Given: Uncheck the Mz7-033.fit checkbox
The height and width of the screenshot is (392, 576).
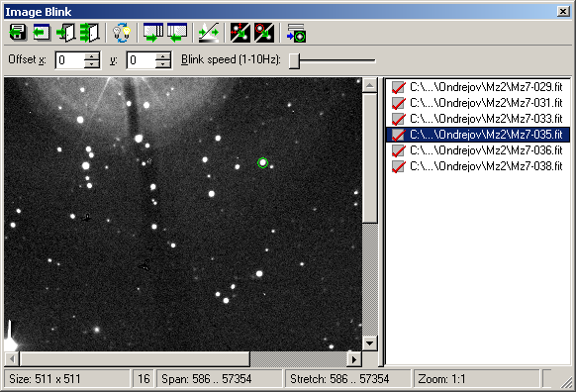Looking at the screenshot, I should (x=398, y=119).
